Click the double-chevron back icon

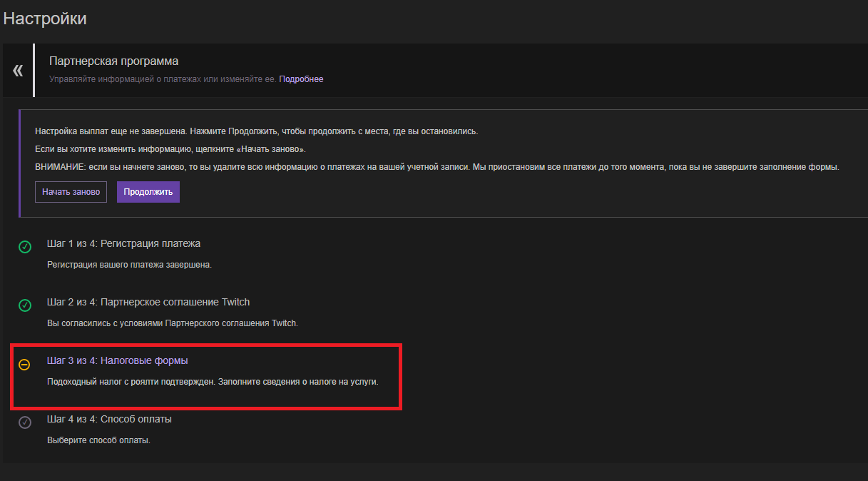click(x=18, y=70)
